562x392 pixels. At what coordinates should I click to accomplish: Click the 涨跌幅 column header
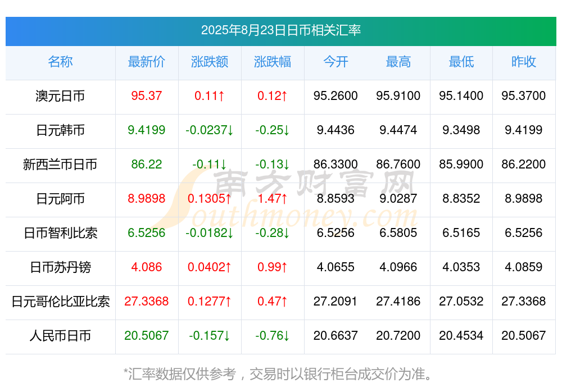273,62
